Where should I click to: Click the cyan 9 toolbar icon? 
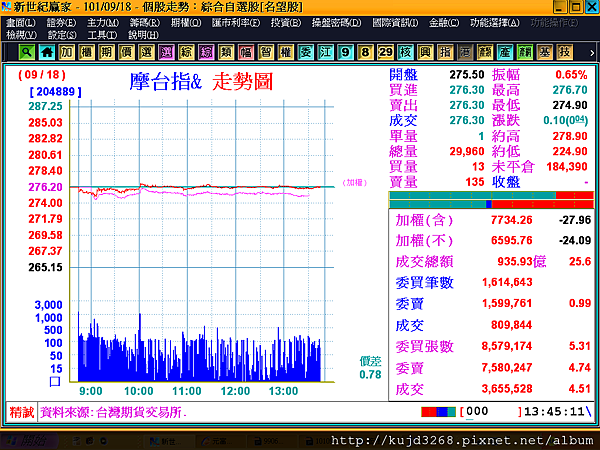click(x=346, y=52)
